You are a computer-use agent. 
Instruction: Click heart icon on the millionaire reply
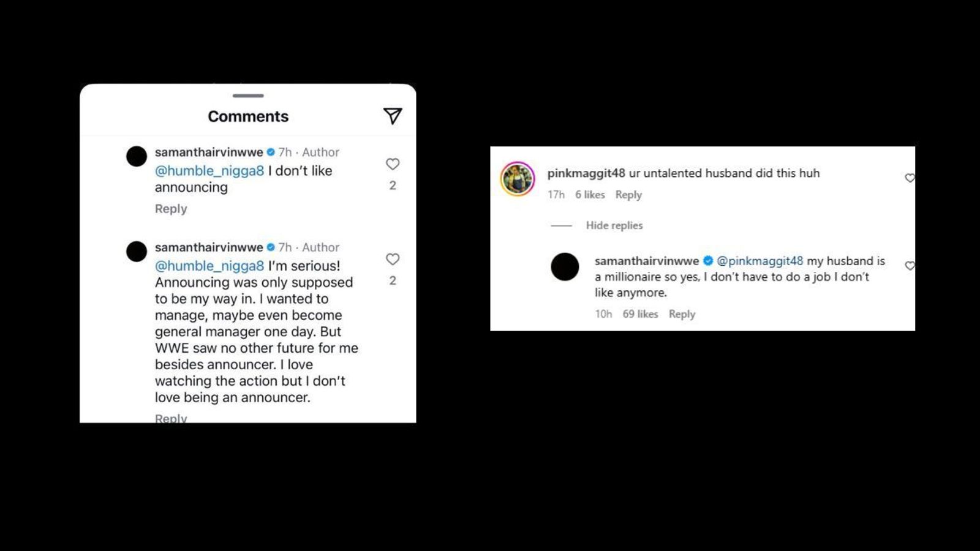910,266
